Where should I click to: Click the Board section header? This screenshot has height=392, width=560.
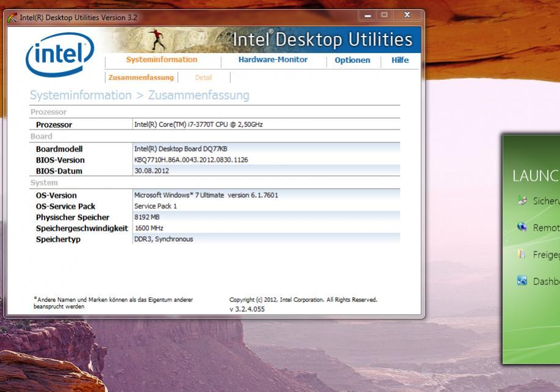click(41, 136)
